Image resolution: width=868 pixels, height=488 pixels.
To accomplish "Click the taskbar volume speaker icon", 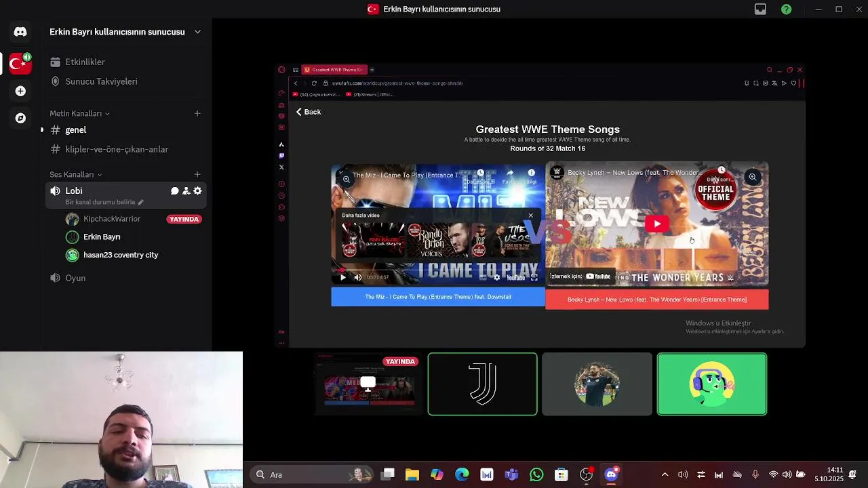I will coord(787,474).
